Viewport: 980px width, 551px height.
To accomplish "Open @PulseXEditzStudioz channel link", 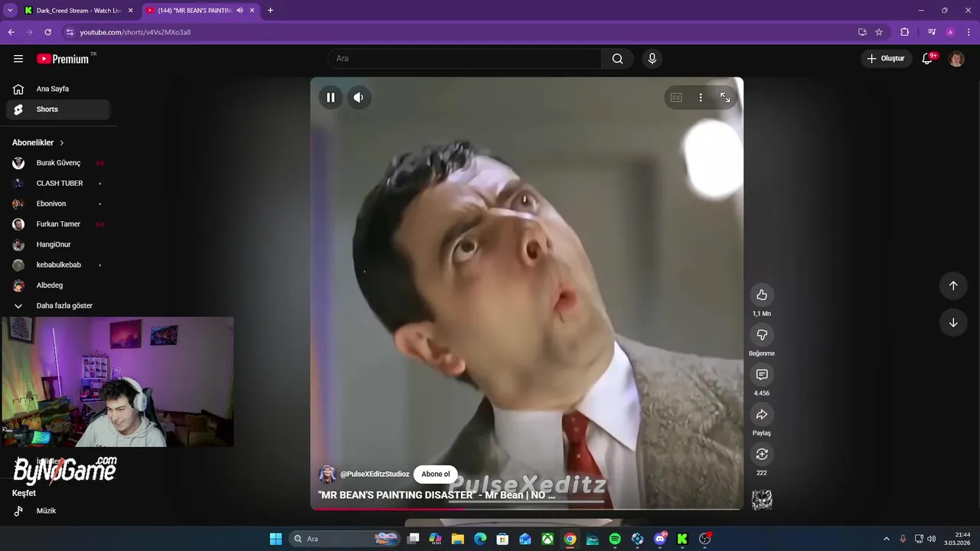I will tap(374, 474).
